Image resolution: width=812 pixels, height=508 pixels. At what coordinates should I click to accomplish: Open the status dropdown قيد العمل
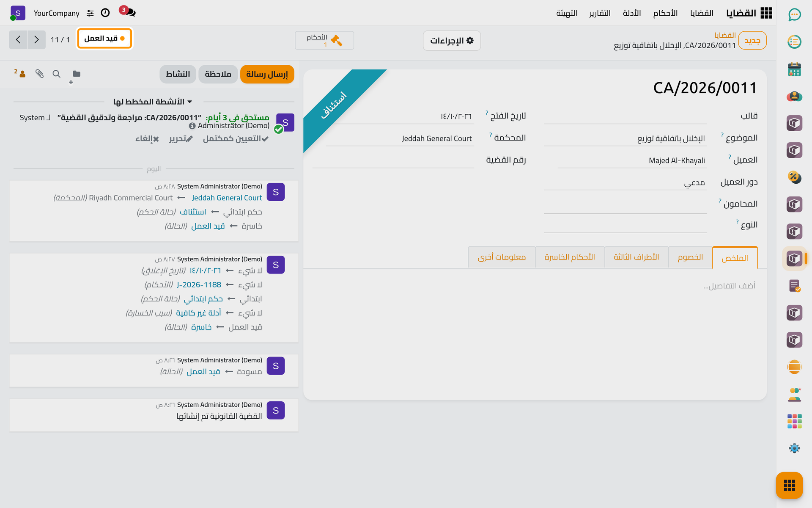(x=104, y=39)
